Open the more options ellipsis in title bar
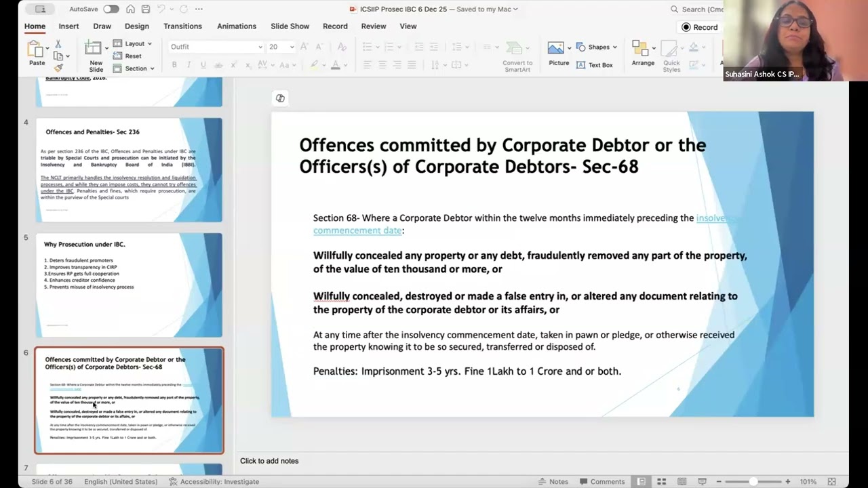Viewport: 868px width, 488px height. click(x=199, y=9)
